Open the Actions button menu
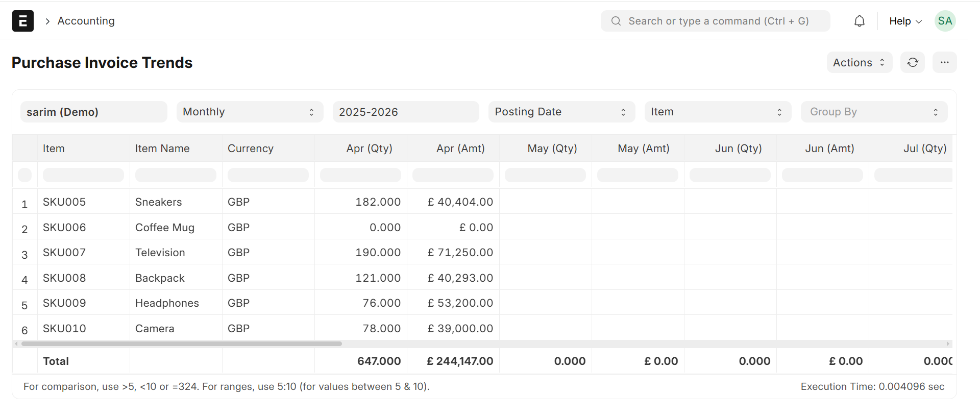The width and height of the screenshot is (980, 418). 859,62
